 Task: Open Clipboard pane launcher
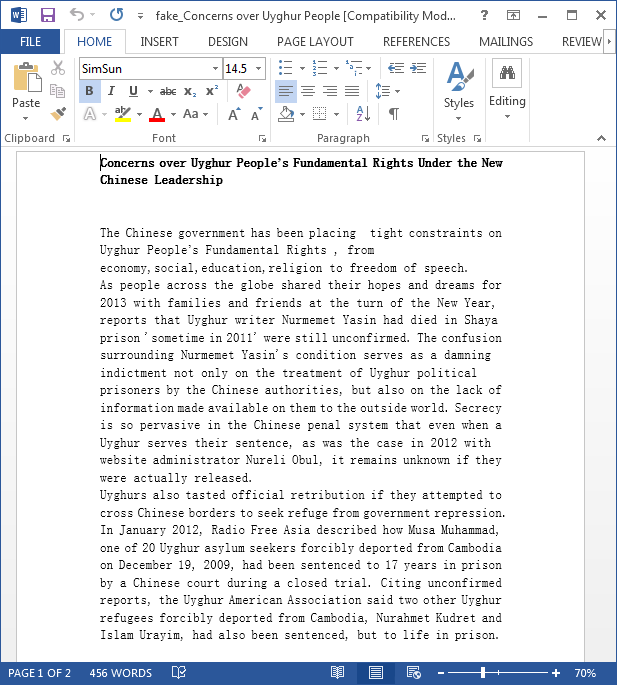(x=66, y=138)
